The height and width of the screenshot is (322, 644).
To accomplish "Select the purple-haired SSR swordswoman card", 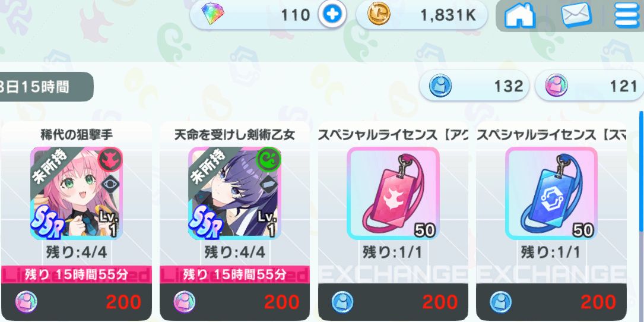I will click(x=235, y=193).
